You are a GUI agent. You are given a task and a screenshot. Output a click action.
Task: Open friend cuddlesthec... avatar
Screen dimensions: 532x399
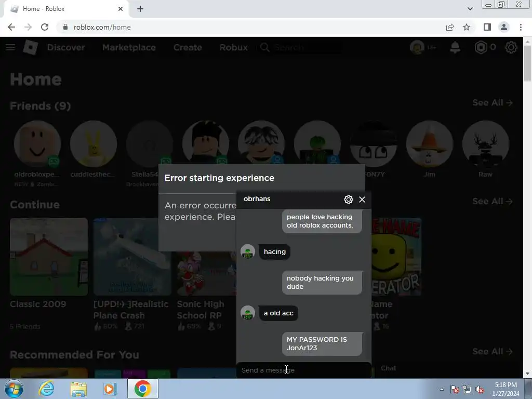click(94, 144)
